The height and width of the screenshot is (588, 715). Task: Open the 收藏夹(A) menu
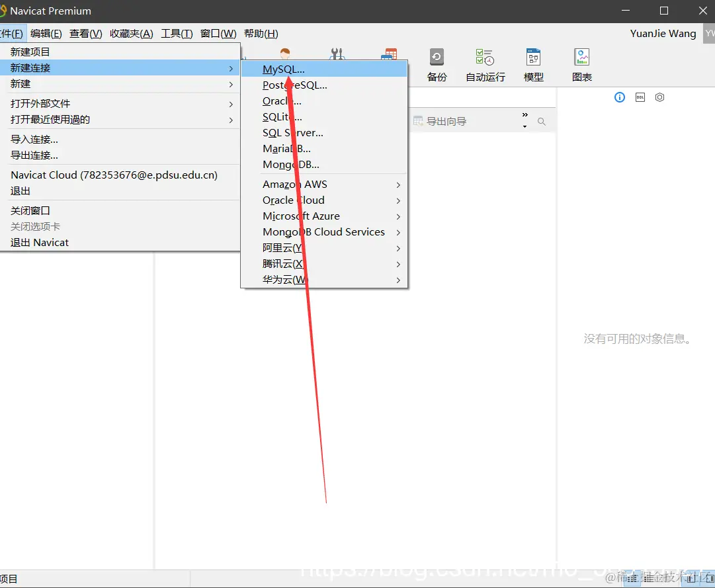132,34
